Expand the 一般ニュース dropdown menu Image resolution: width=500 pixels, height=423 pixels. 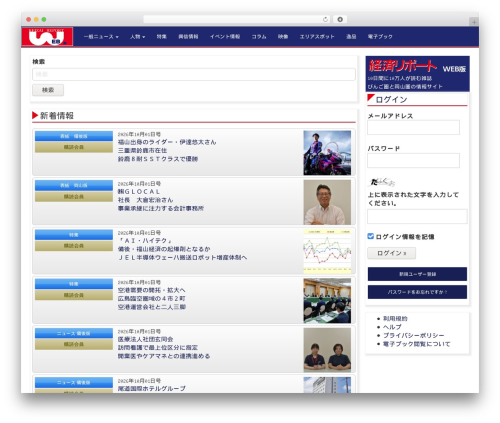tap(101, 37)
